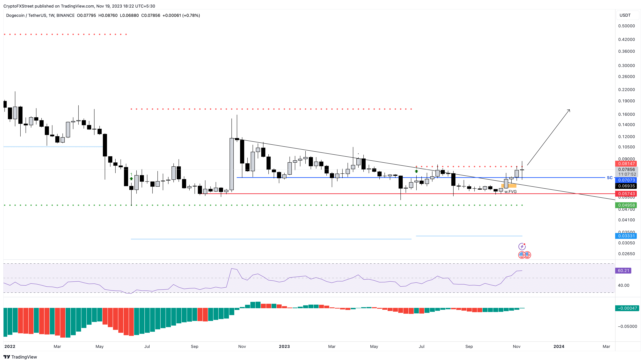Select the black 0.06935 price label

[626, 186]
